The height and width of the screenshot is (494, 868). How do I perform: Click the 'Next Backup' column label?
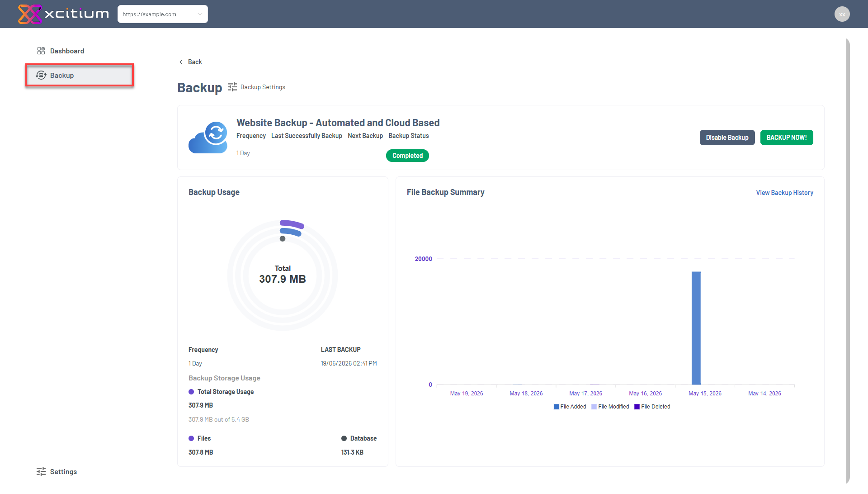pyautogui.click(x=365, y=136)
